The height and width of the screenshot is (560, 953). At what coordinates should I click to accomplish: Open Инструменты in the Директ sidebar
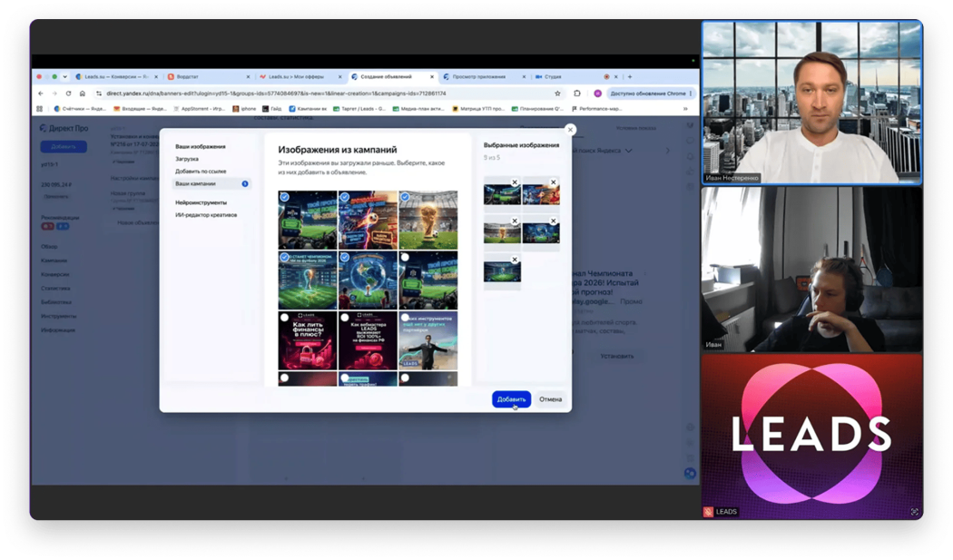(x=58, y=316)
